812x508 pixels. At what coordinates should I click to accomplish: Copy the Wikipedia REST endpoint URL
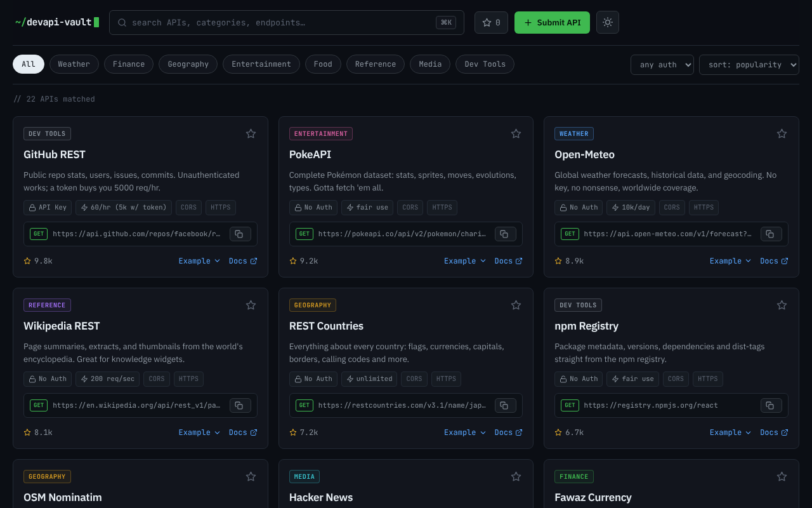[240, 405]
